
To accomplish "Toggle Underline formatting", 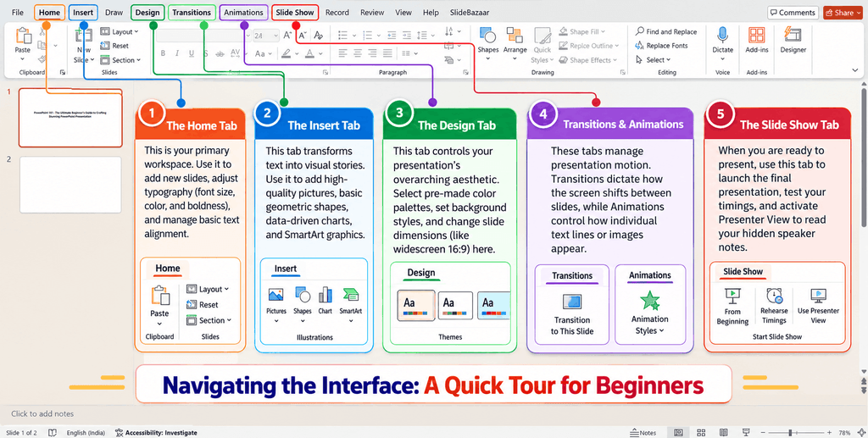I will [192, 53].
